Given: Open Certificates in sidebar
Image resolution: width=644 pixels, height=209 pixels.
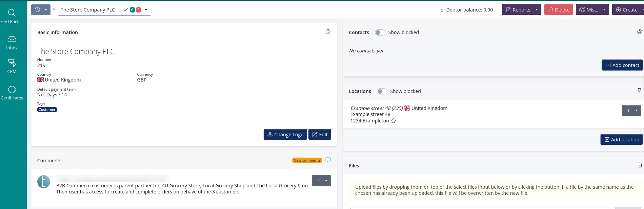Looking at the screenshot, I should tap(12, 93).
